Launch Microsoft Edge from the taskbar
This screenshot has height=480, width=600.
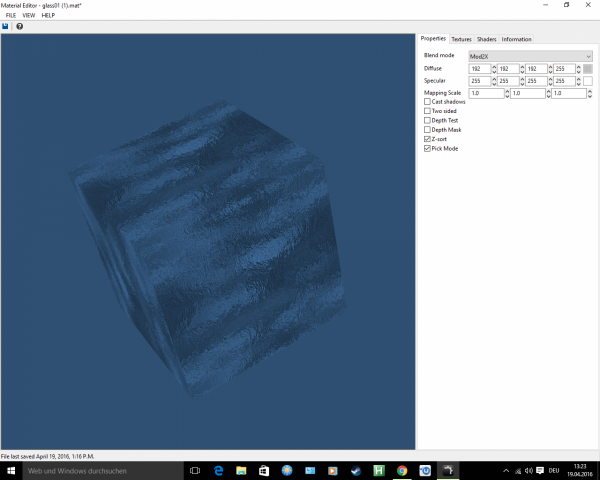[218, 471]
